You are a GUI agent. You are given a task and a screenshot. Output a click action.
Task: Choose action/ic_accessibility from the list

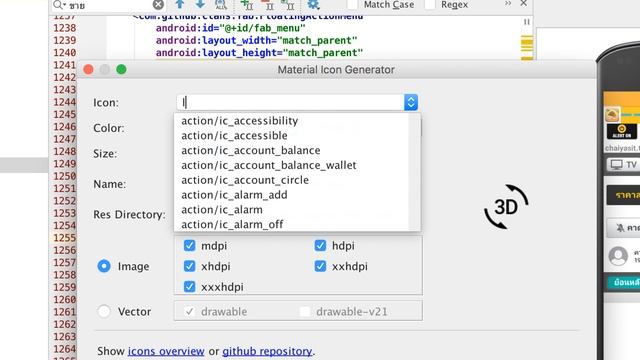(x=240, y=121)
